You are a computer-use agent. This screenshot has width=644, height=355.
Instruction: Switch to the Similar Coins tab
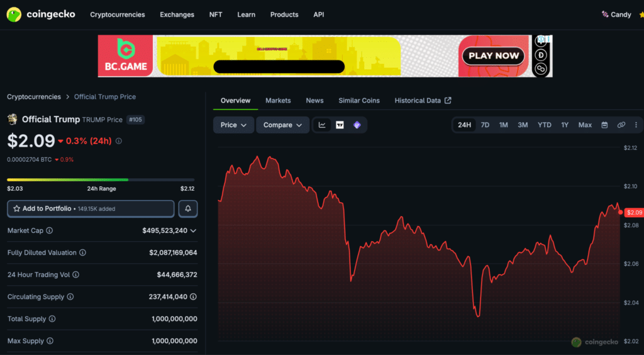click(x=359, y=101)
